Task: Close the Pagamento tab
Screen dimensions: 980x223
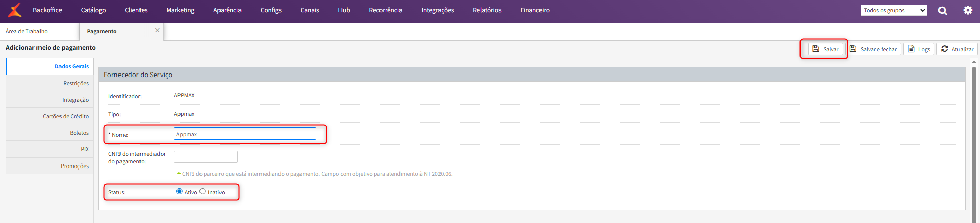Action: click(x=157, y=30)
